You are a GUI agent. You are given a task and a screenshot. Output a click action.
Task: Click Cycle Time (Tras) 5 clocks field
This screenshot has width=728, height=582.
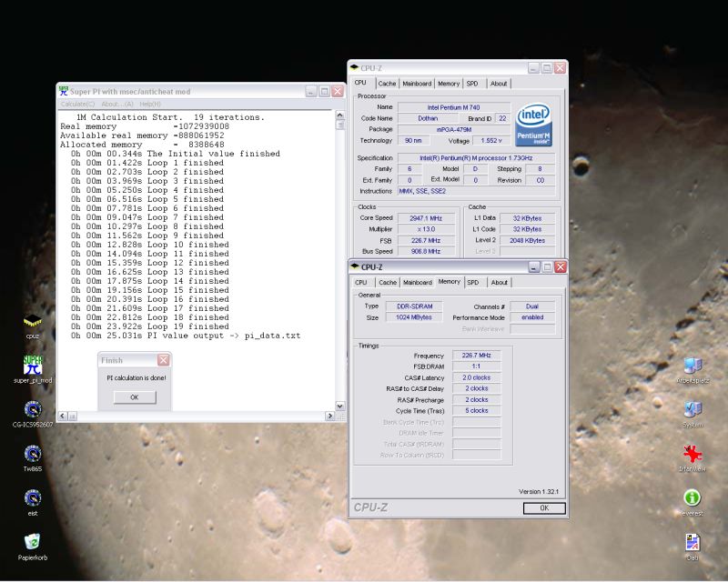tap(476, 411)
